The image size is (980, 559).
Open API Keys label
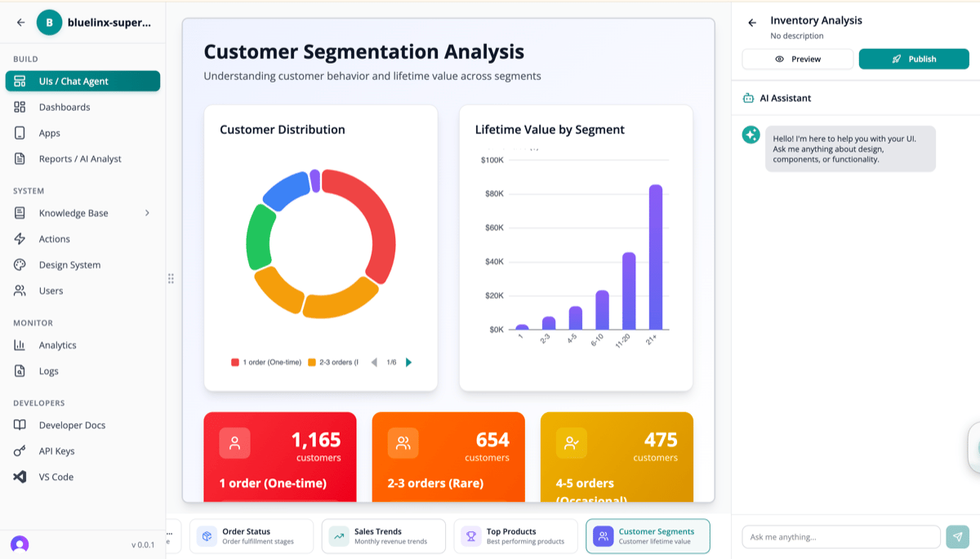pyautogui.click(x=56, y=451)
